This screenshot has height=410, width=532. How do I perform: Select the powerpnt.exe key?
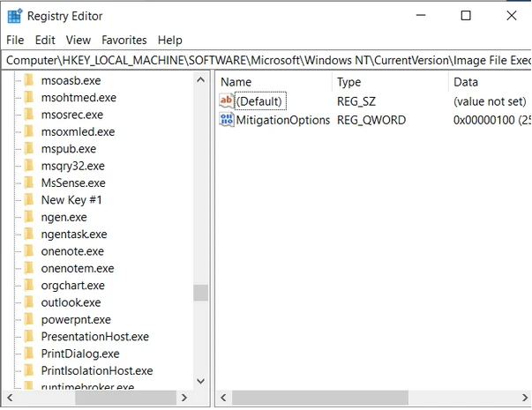click(76, 320)
